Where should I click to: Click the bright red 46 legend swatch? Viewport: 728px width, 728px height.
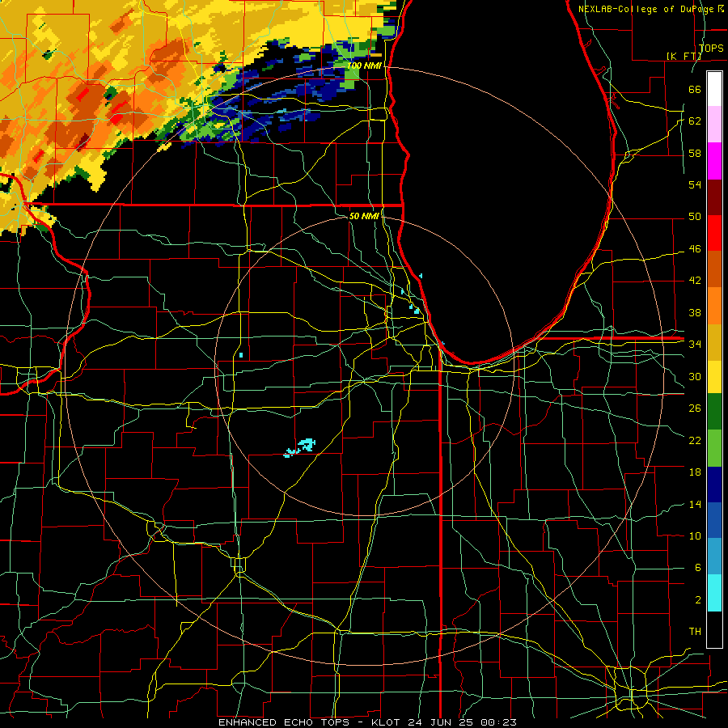[714, 233]
